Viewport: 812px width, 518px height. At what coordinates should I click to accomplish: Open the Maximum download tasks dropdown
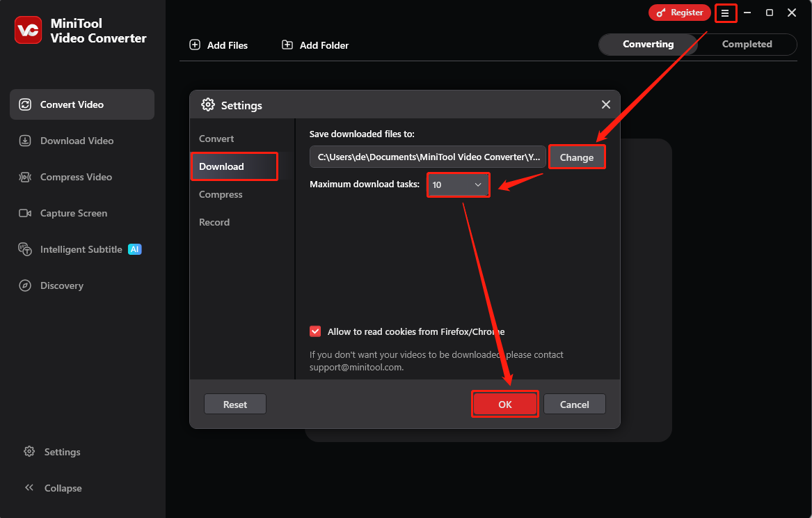pyautogui.click(x=458, y=185)
